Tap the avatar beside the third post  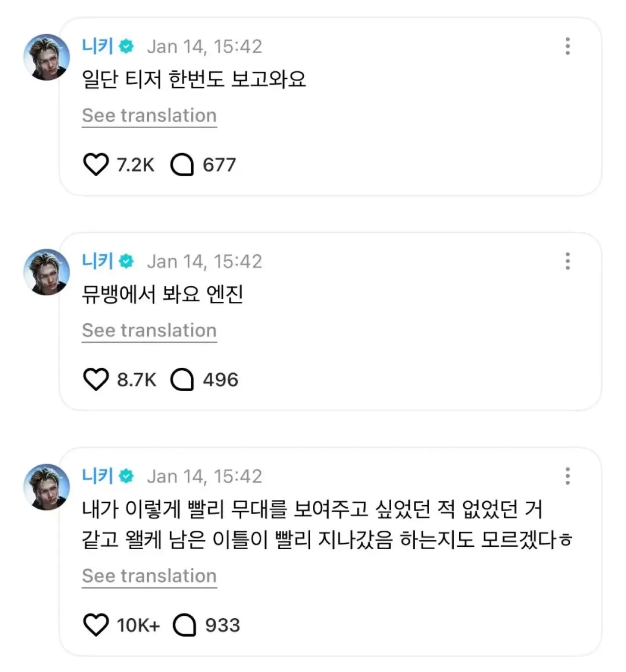47,487
